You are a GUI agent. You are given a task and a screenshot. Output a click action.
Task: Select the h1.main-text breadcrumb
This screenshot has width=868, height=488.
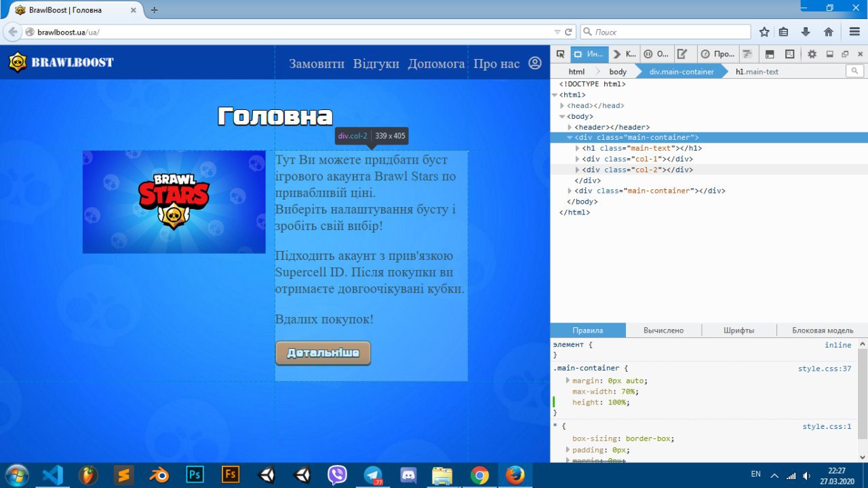click(757, 71)
